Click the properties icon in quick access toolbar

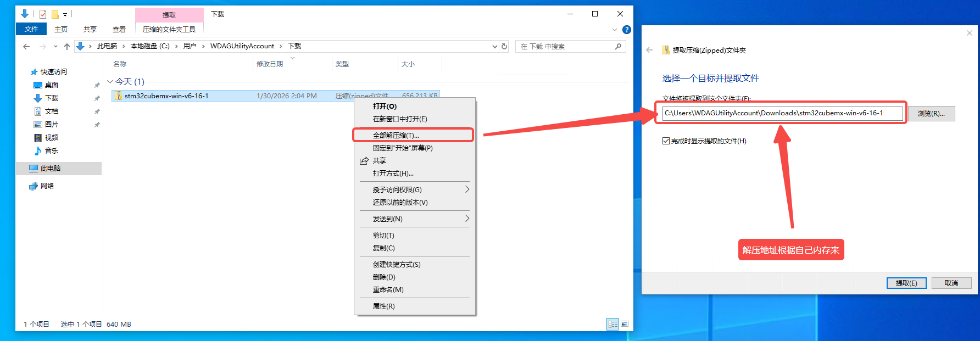[x=43, y=14]
